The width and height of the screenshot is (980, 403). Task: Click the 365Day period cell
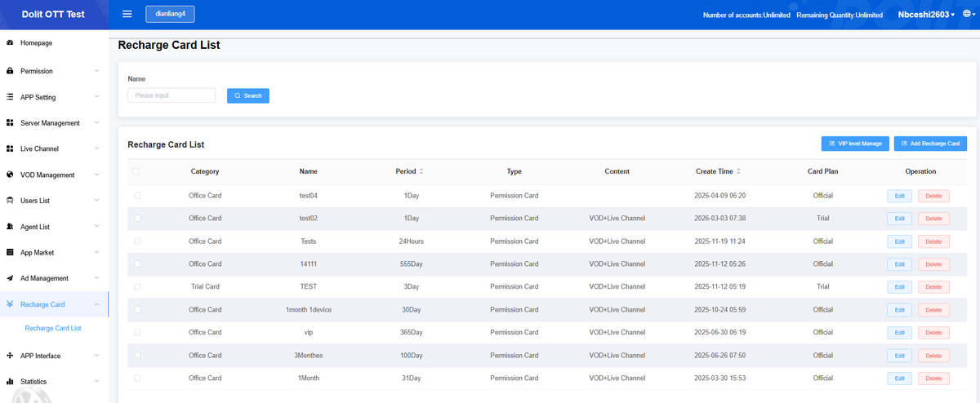411,332
